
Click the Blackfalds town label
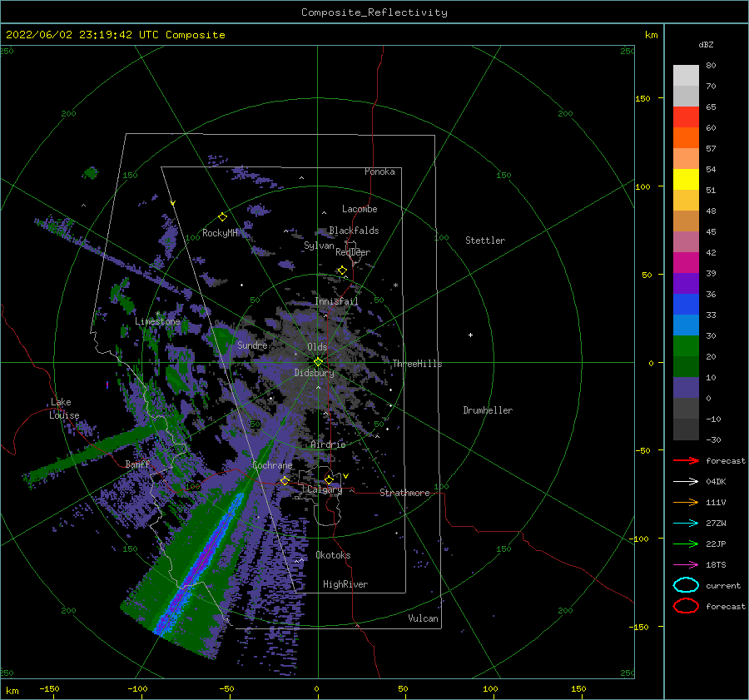pos(354,231)
